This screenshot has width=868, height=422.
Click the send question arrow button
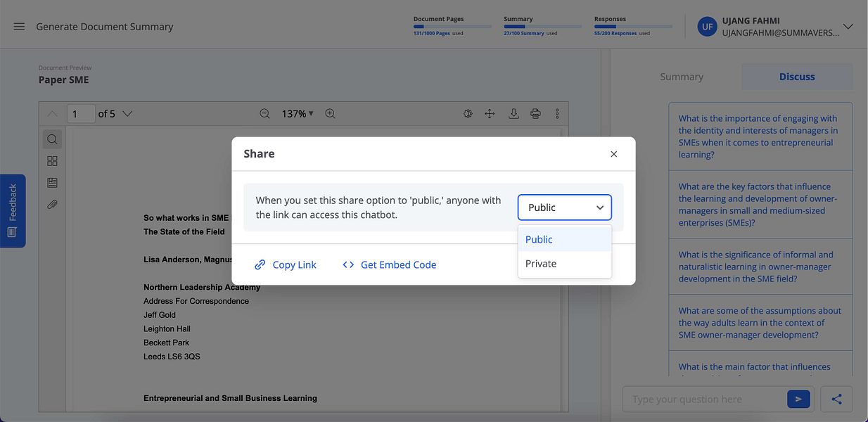click(798, 399)
